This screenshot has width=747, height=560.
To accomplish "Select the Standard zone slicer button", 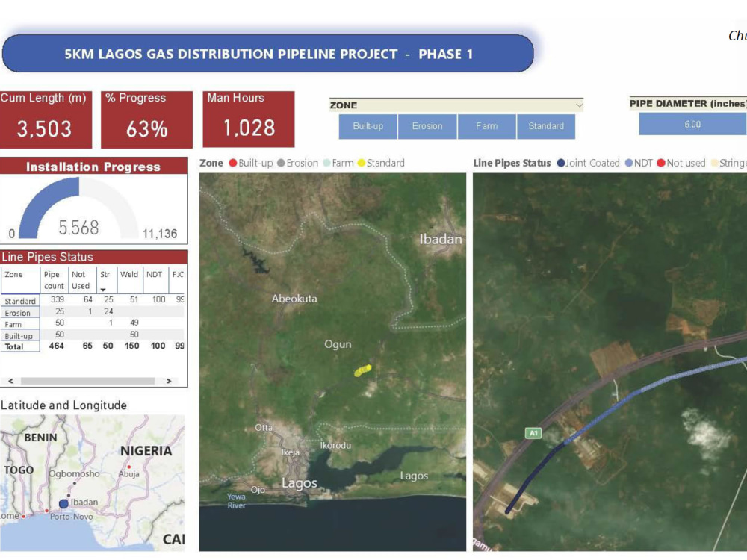I will [546, 126].
